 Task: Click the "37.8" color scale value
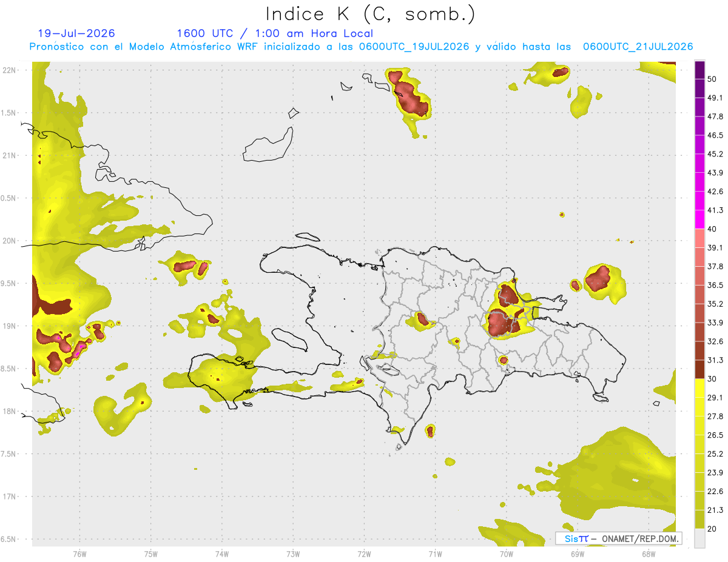click(x=716, y=267)
